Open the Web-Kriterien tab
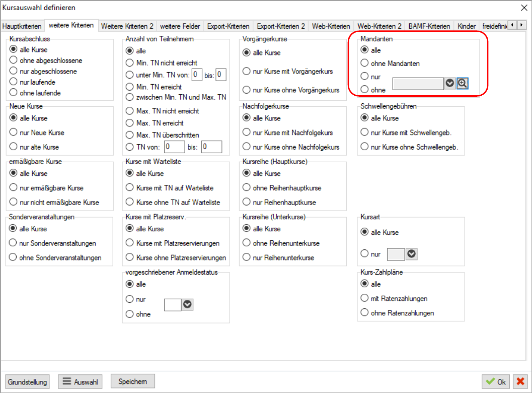Screen dimensions: 532x393 pyautogui.click(x=331, y=26)
